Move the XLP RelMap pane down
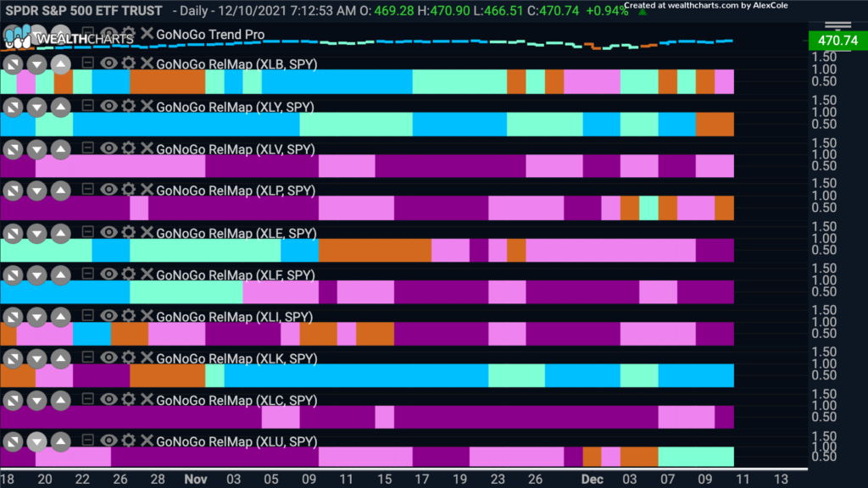This screenshot has width=868, height=488. tap(36, 191)
